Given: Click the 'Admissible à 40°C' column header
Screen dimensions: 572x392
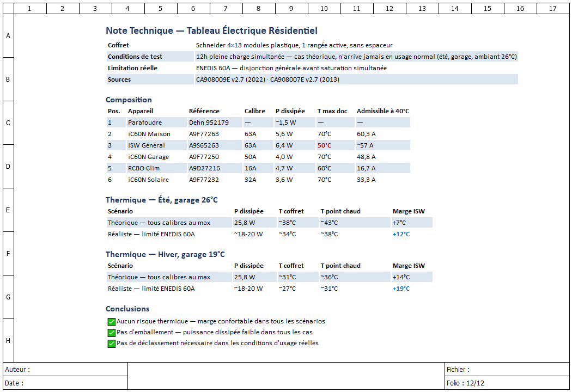Looking at the screenshot, I should tap(382, 111).
